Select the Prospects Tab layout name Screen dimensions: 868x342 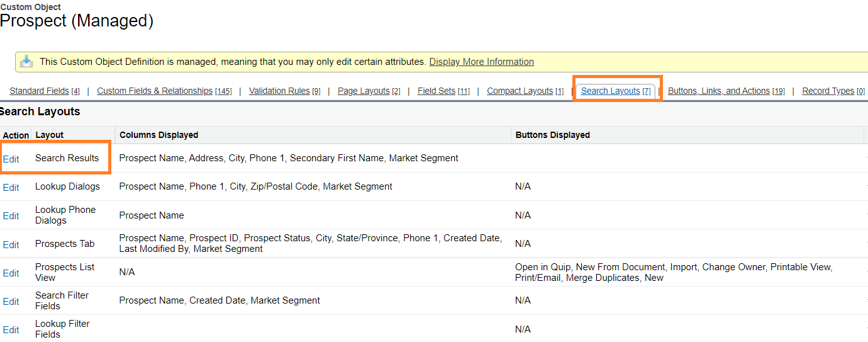pyautogui.click(x=65, y=244)
